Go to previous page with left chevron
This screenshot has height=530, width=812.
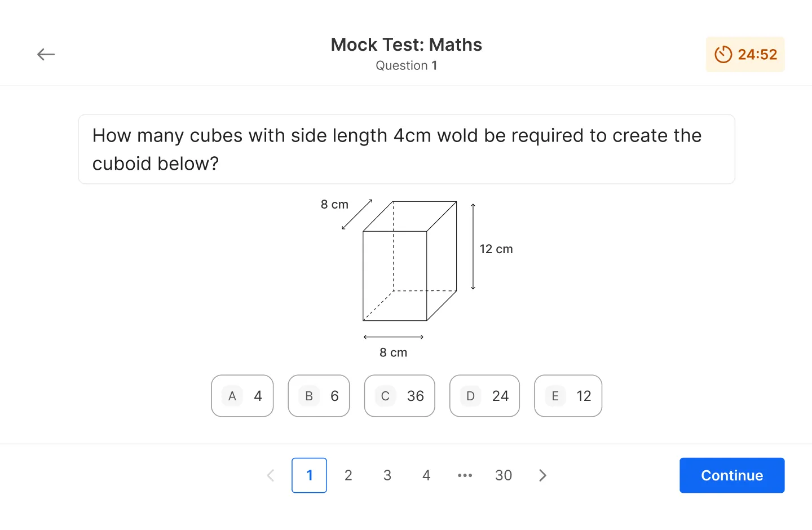271,475
